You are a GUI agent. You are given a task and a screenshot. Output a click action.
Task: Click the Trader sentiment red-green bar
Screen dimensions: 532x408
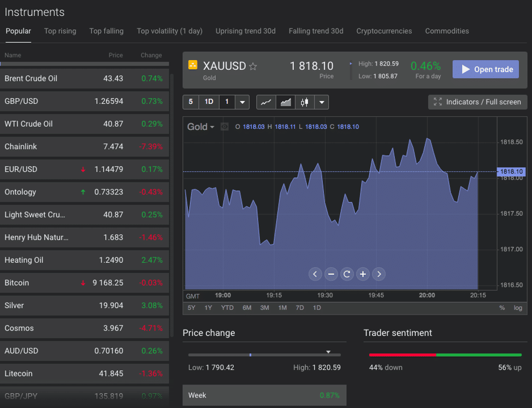[445, 355]
